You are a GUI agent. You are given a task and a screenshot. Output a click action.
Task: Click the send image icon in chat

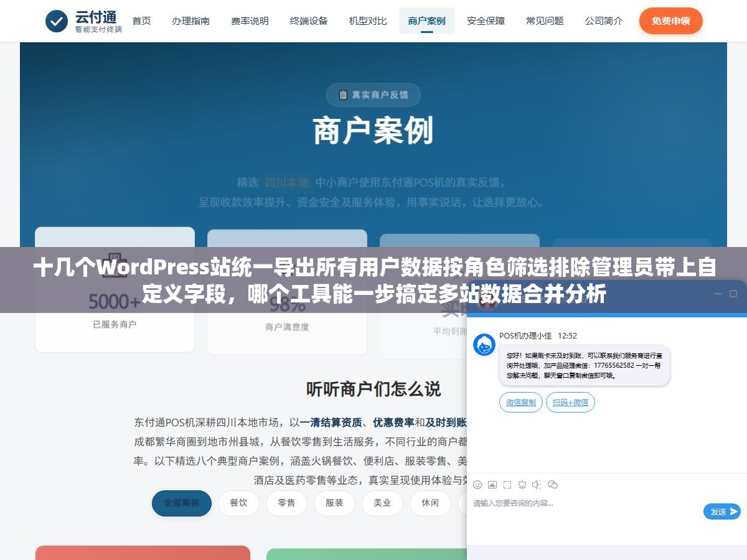click(x=492, y=484)
